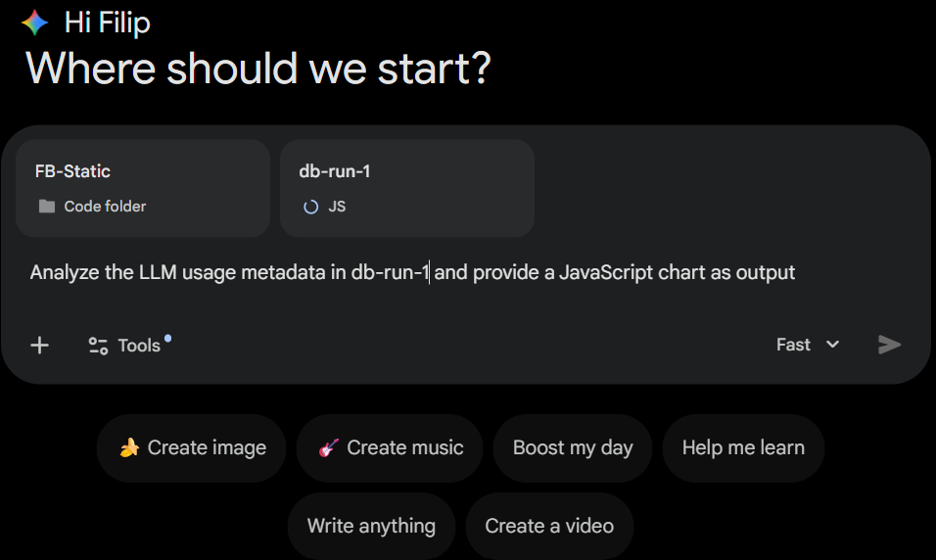The image size is (936, 560).
Task: Click inside the prompt text field
Action: click(411, 272)
